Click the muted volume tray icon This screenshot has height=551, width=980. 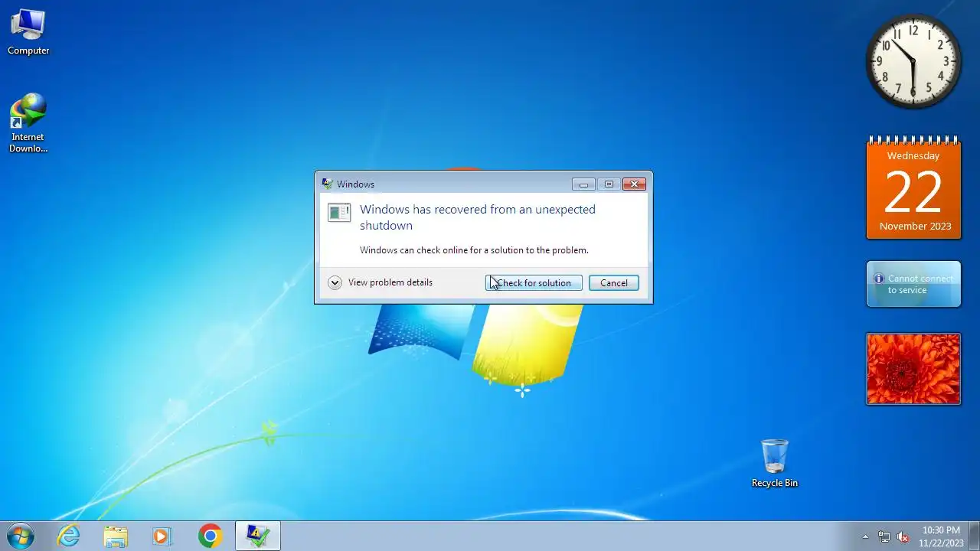[x=903, y=536]
